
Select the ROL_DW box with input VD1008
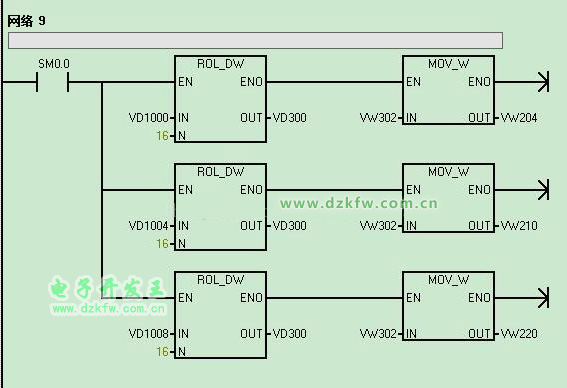[221, 315]
